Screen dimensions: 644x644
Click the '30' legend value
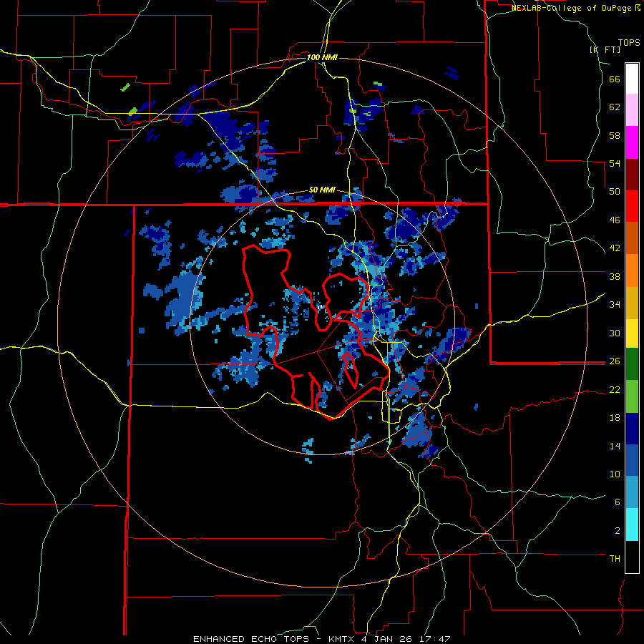pos(615,333)
